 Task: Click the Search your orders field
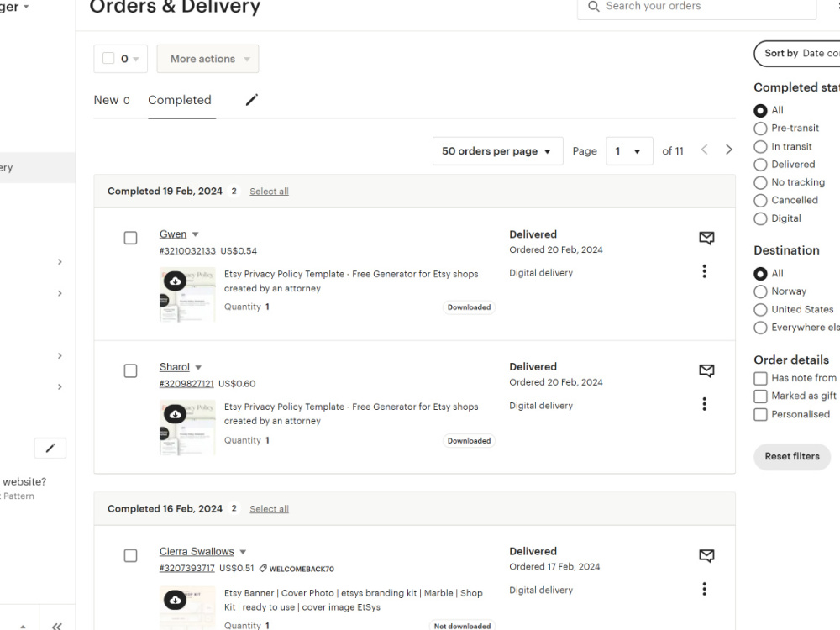[x=697, y=7]
